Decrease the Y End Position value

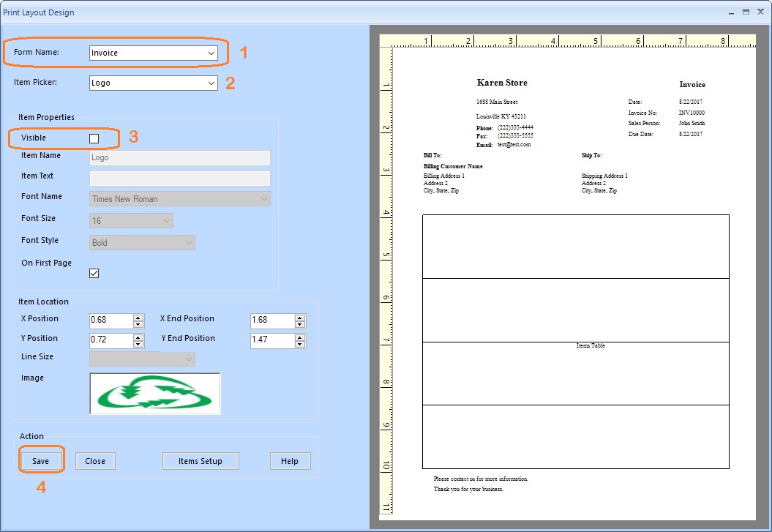[299, 345]
